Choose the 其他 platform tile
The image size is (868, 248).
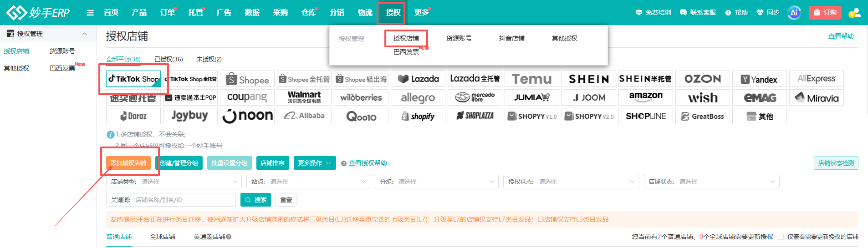coord(760,116)
